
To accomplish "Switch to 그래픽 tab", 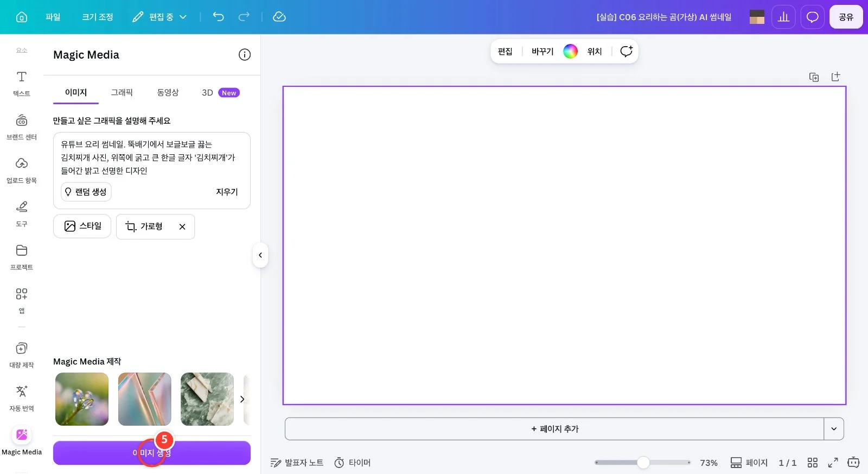I will pyautogui.click(x=122, y=92).
